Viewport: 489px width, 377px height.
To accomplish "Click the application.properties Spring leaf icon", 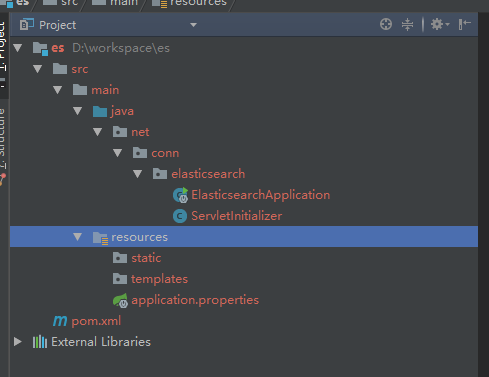I will [x=120, y=300].
